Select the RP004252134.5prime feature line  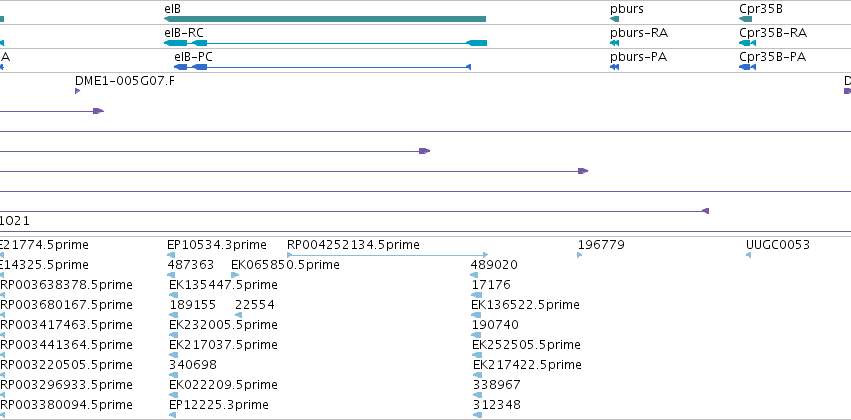point(388,254)
